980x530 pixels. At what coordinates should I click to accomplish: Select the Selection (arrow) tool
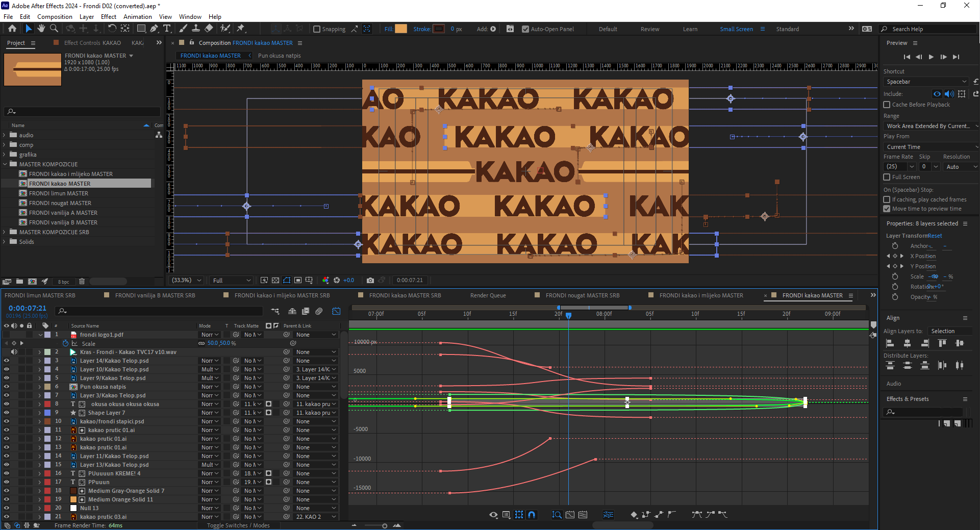[29, 29]
